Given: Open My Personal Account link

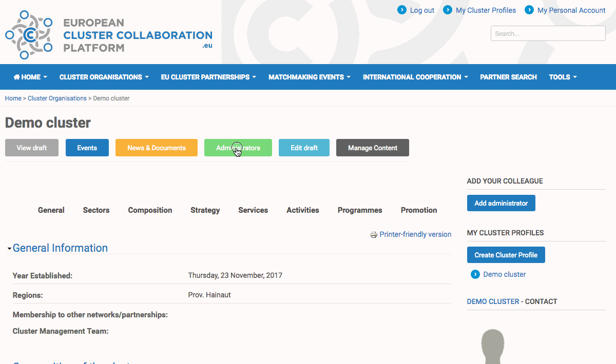Looking at the screenshot, I should (x=571, y=10).
